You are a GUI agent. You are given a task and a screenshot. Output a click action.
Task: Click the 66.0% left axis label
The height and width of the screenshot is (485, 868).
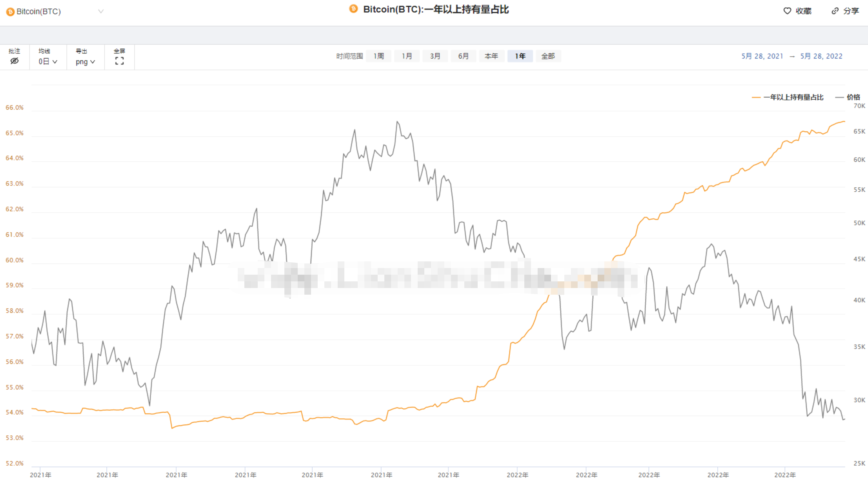pyautogui.click(x=14, y=107)
